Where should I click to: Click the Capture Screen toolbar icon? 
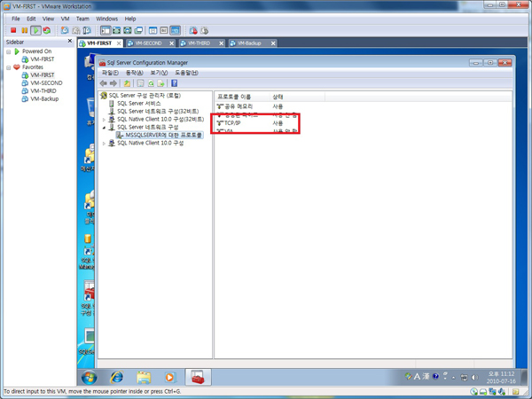pos(193,30)
